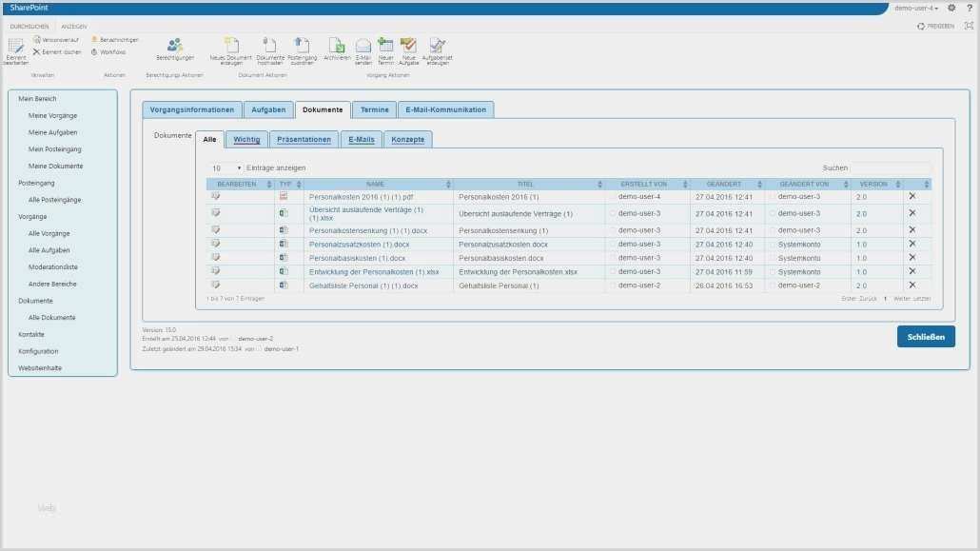Open Versionsverlauf in the ribbon
Image resolution: width=980 pixels, height=551 pixels.
click(x=56, y=40)
